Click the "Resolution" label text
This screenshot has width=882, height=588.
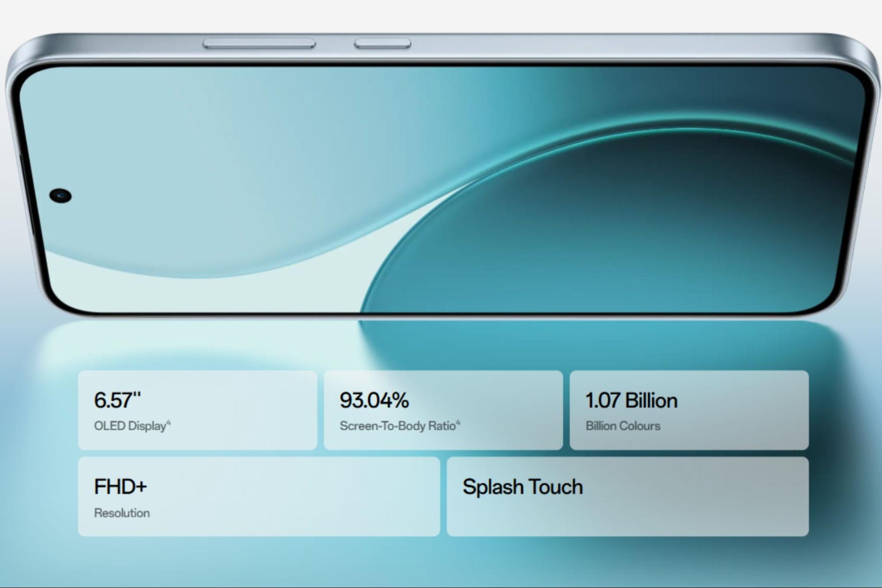(x=122, y=513)
